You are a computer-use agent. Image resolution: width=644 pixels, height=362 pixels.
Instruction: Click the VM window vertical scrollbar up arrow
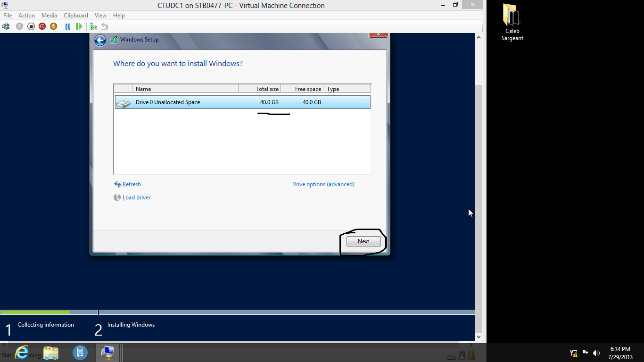[x=479, y=37]
